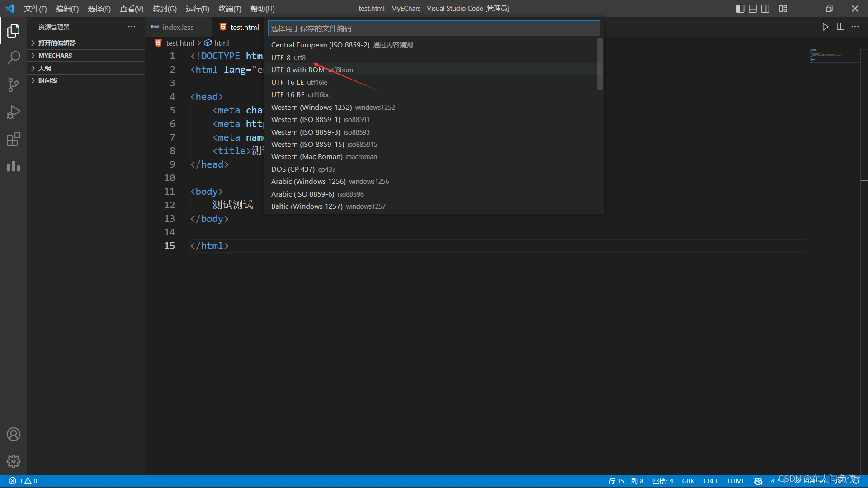Screen dimensions: 868x488
Task: Click CRLF end-of-line indicator
Action: [711, 481]
